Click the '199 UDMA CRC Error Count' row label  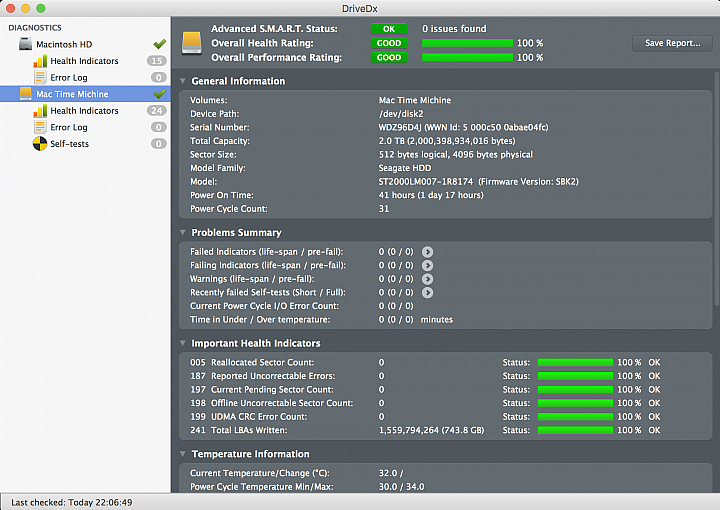coord(248,416)
